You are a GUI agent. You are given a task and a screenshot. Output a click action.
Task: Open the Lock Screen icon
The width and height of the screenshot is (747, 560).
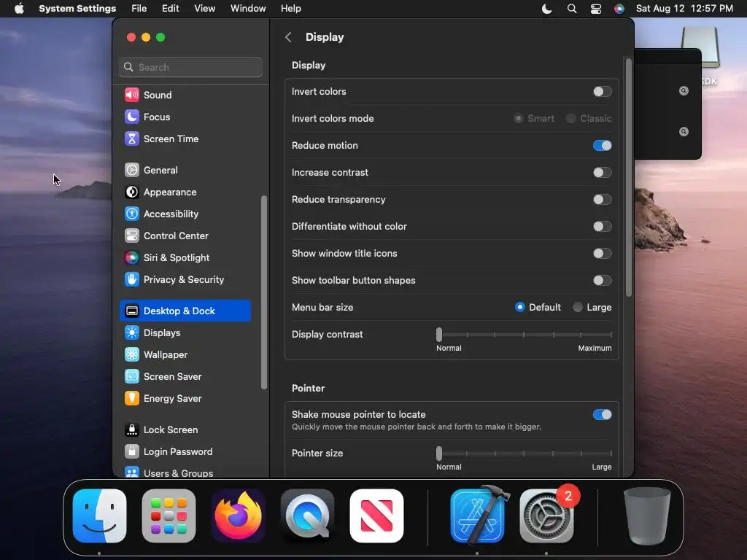point(131,430)
